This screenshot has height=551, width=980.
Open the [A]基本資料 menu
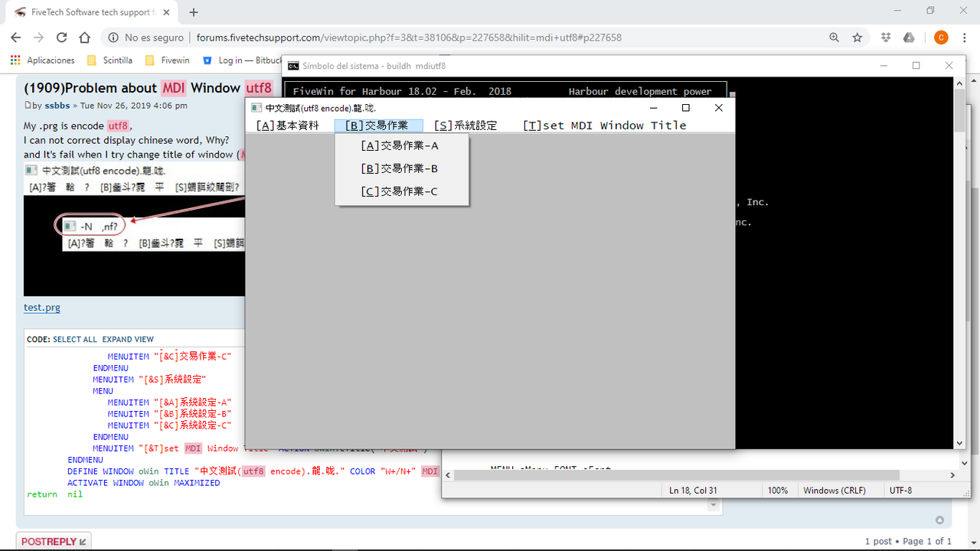288,126
